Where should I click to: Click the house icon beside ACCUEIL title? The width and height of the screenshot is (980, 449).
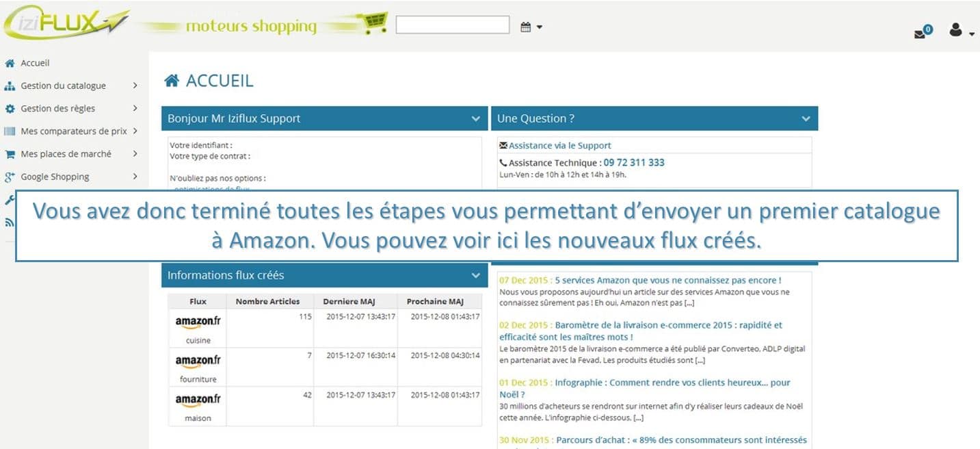click(172, 81)
